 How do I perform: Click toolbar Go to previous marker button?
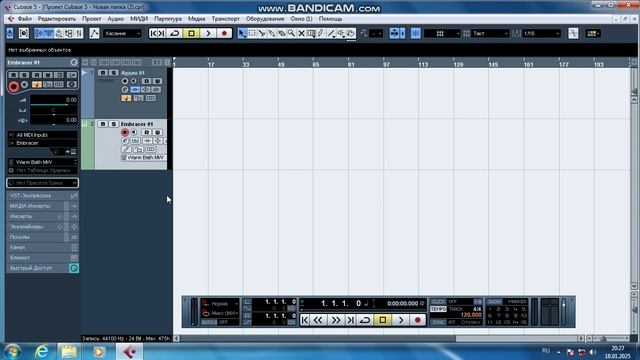tap(153, 33)
